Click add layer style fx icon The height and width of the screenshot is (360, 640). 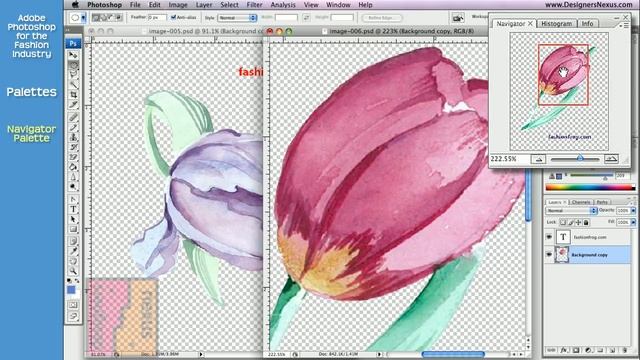click(x=564, y=350)
